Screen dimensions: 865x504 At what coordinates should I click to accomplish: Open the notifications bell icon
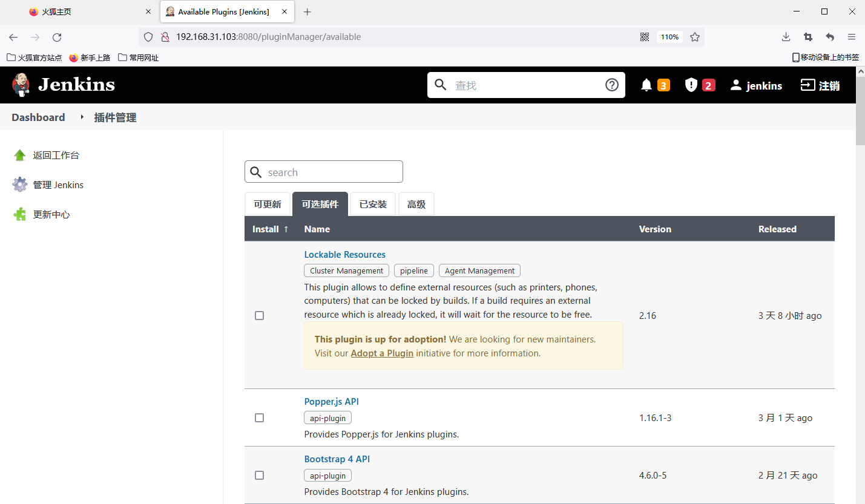coord(646,85)
